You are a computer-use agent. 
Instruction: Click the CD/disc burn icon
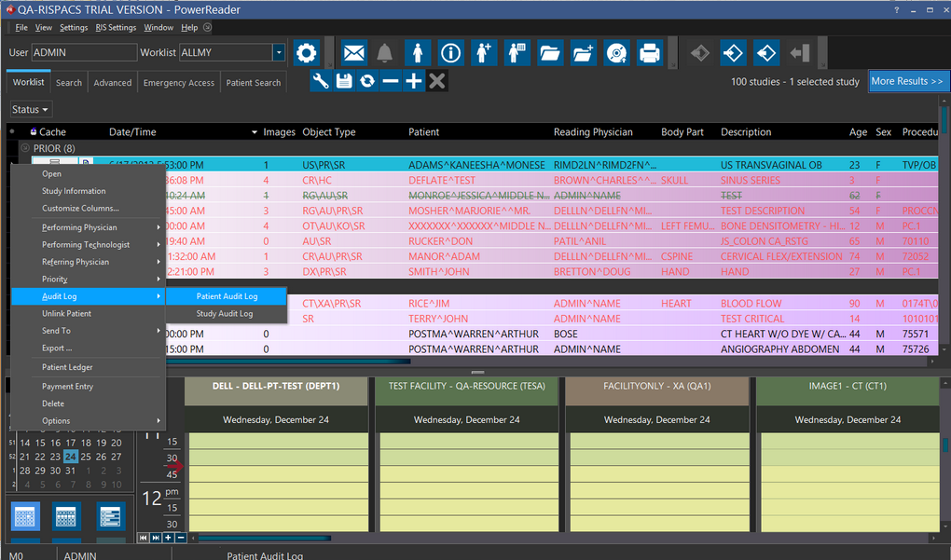616,53
